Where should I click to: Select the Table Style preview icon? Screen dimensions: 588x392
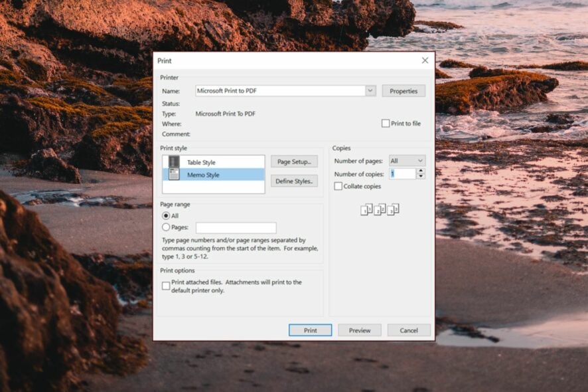[174, 161]
